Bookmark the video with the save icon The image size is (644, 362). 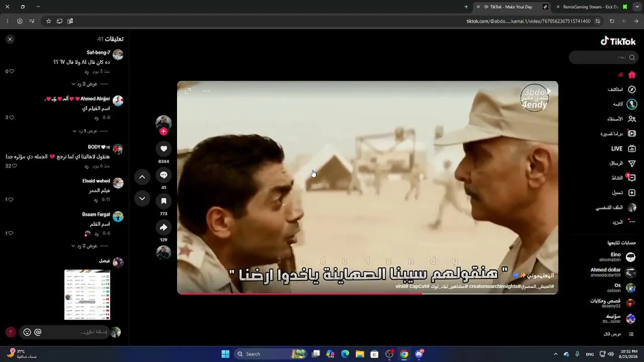click(x=164, y=201)
